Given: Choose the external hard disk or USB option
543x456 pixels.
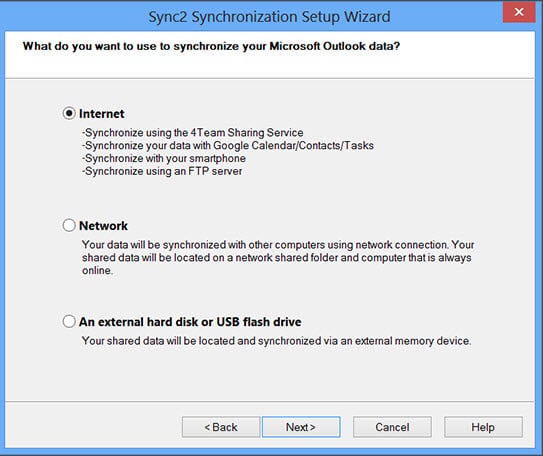Looking at the screenshot, I should (69, 321).
